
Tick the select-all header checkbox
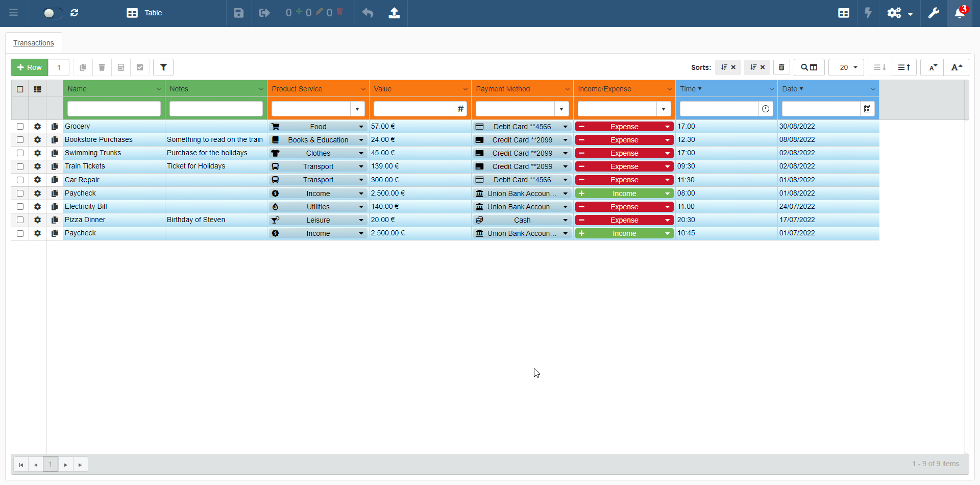(20, 89)
